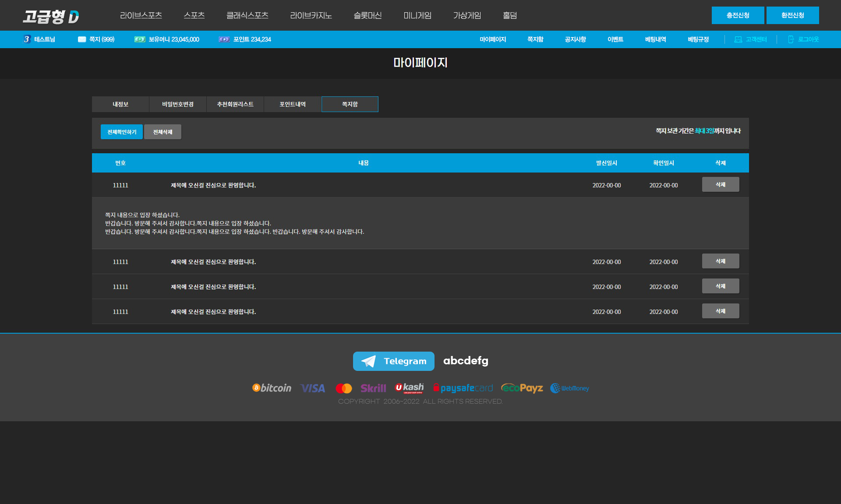Click the abcdefg Telegram ID text
The width and height of the screenshot is (841, 504).
coord(466,361)
